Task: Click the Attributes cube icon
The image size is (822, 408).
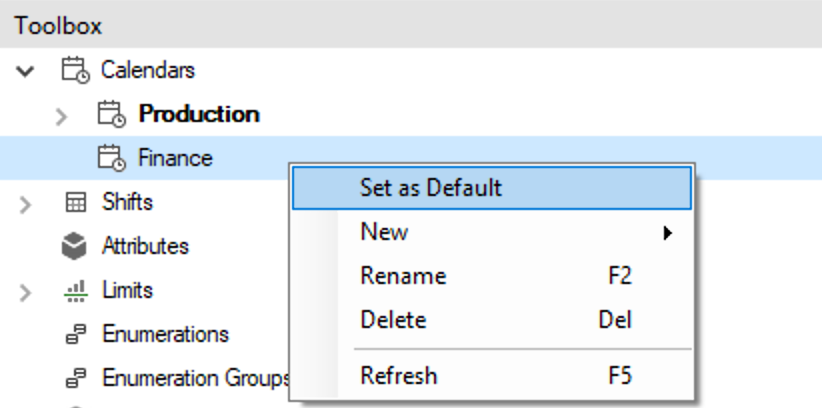Action: click(74, 246)
